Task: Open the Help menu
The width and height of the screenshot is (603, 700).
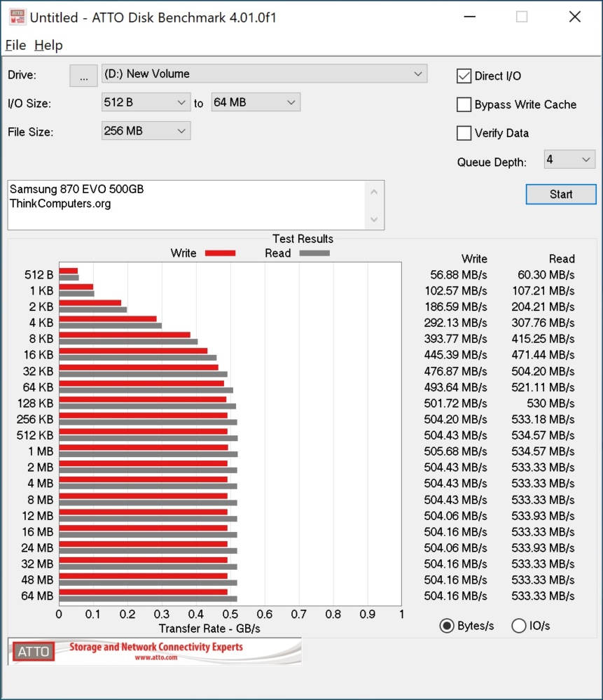Action: click(48, 45)
